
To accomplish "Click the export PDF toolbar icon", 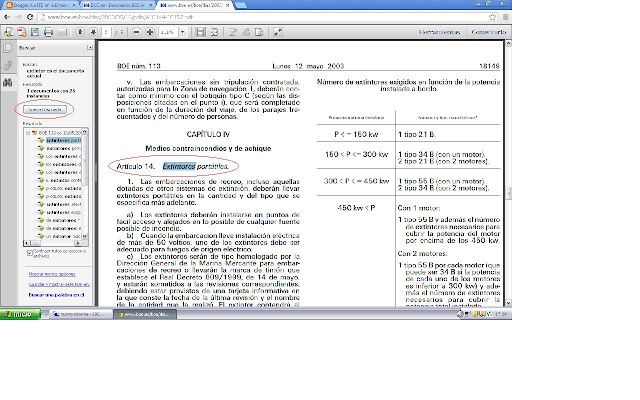I will point(8,32).
